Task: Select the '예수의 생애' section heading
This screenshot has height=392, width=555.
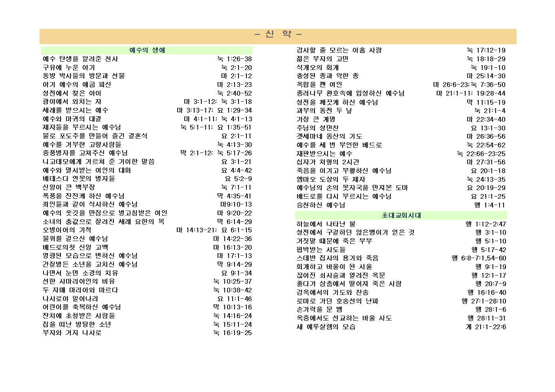Action: (147, 50)
